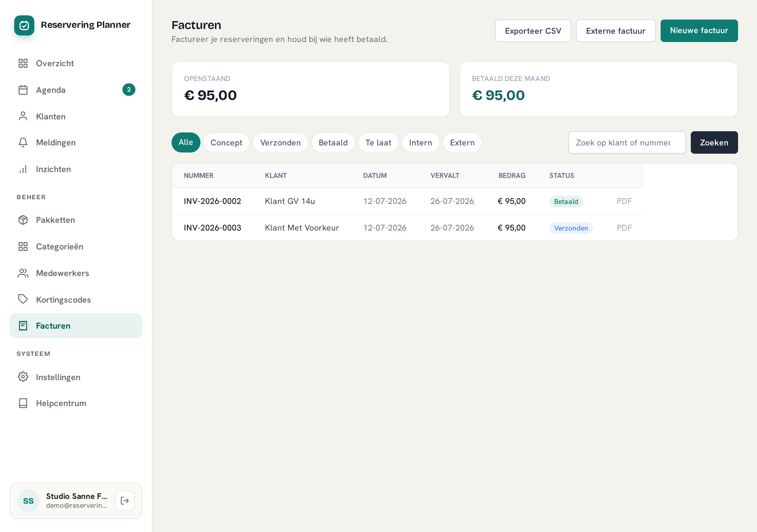
Task: Filter by Extern invoices
Action: point(462,142)
